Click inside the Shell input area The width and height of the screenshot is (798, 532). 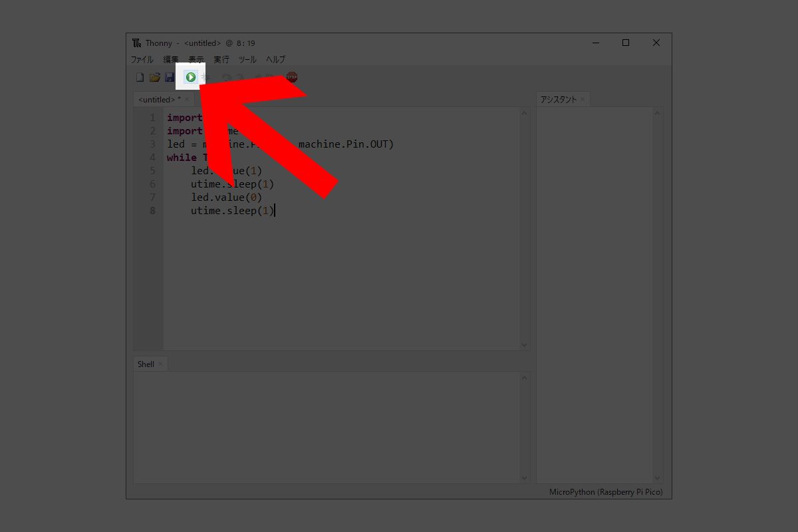(x=326, y=426)
